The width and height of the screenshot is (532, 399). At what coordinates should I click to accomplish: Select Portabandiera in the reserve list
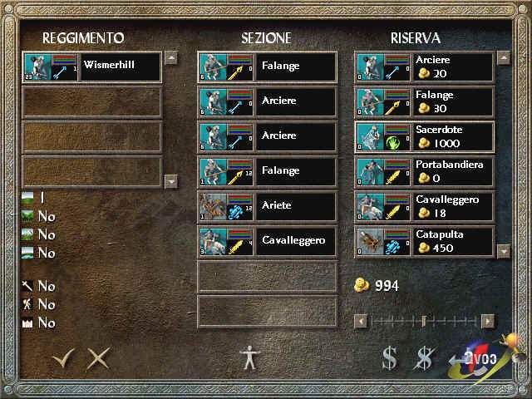[424, 171]
